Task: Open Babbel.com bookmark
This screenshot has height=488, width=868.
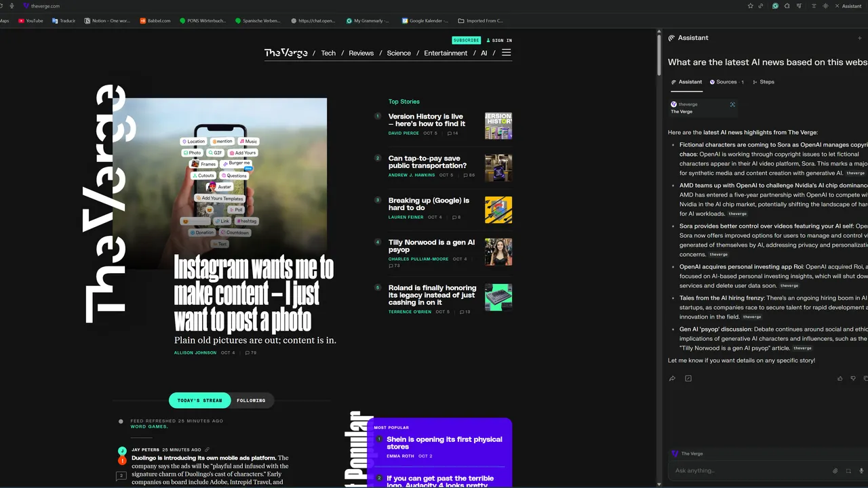Action: tap(155, 20)
